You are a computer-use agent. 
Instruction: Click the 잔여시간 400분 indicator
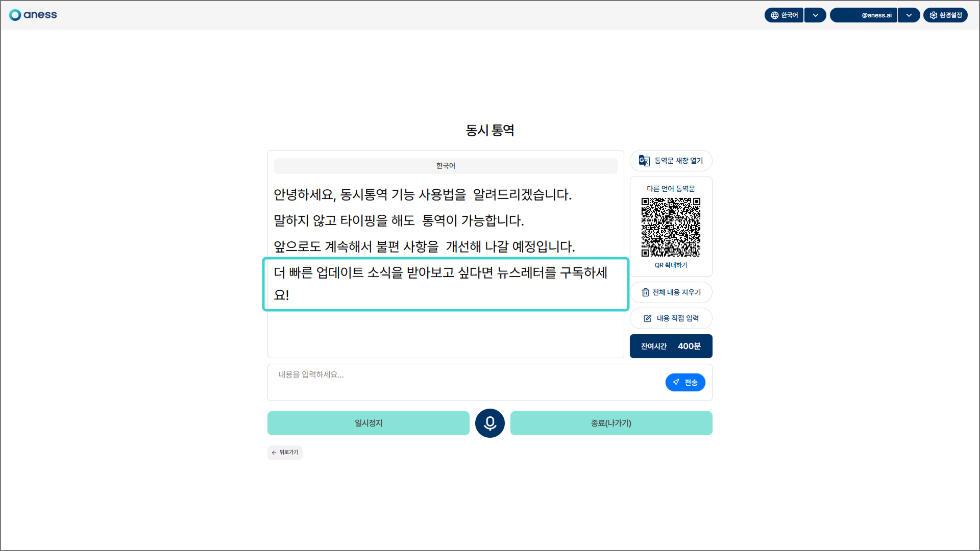click(x=671, y=346)
